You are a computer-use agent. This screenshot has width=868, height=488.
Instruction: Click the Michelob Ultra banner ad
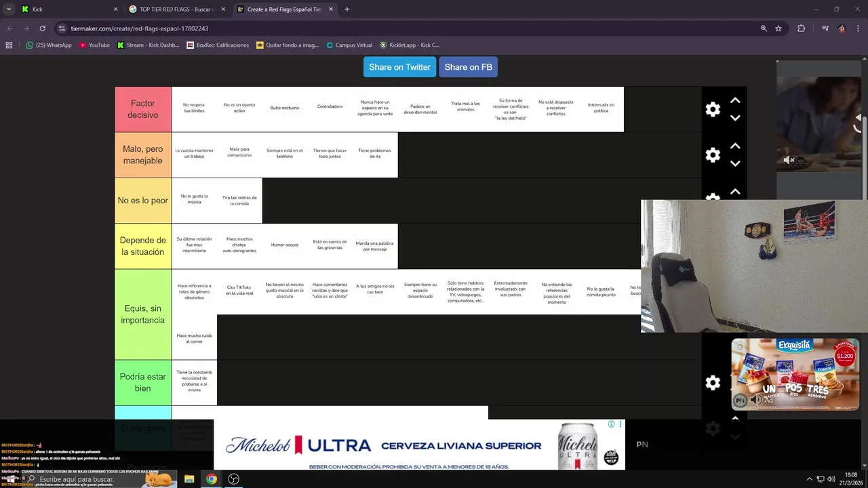click(x=419, y=445)
